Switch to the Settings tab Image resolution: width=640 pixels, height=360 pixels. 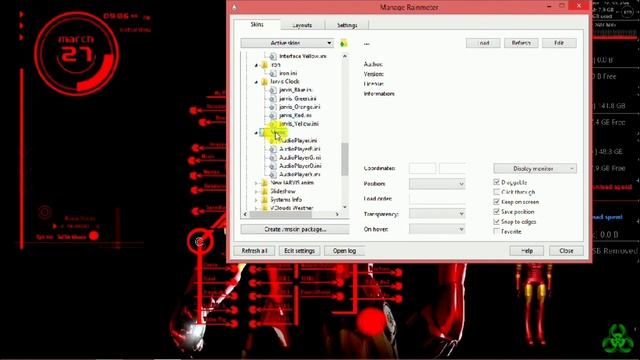347,25
